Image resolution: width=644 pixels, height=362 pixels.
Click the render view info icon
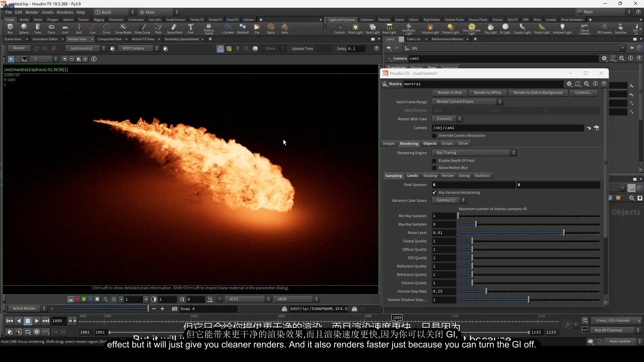[94, 59]
